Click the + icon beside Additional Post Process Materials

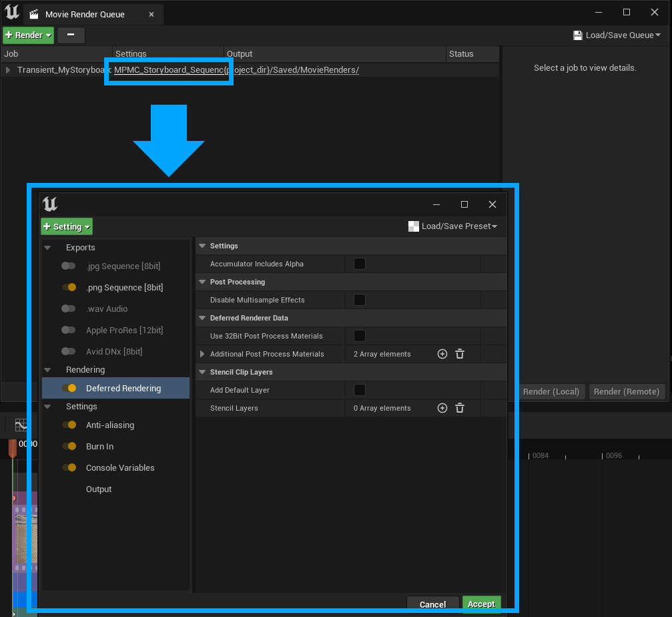click(x=442, y=354)
